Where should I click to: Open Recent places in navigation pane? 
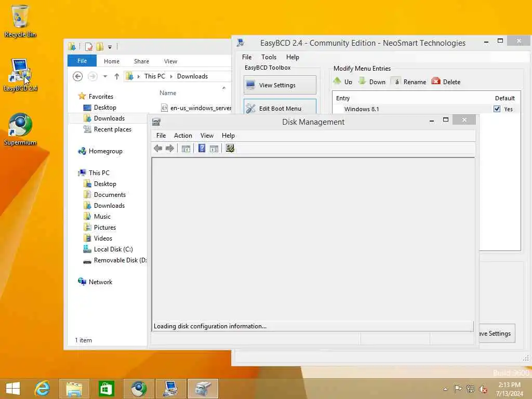point(112,129)
